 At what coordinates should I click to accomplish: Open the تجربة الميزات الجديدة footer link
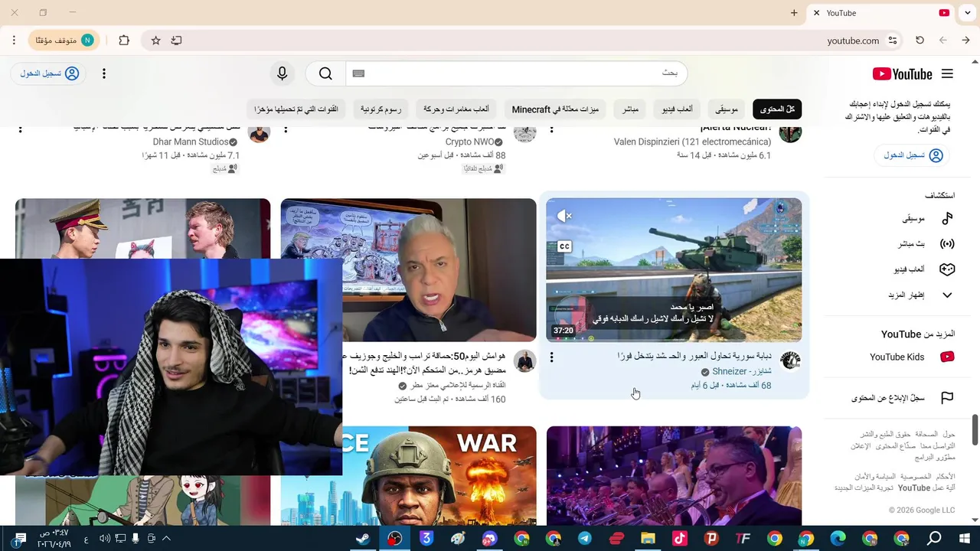click(862, 487)
